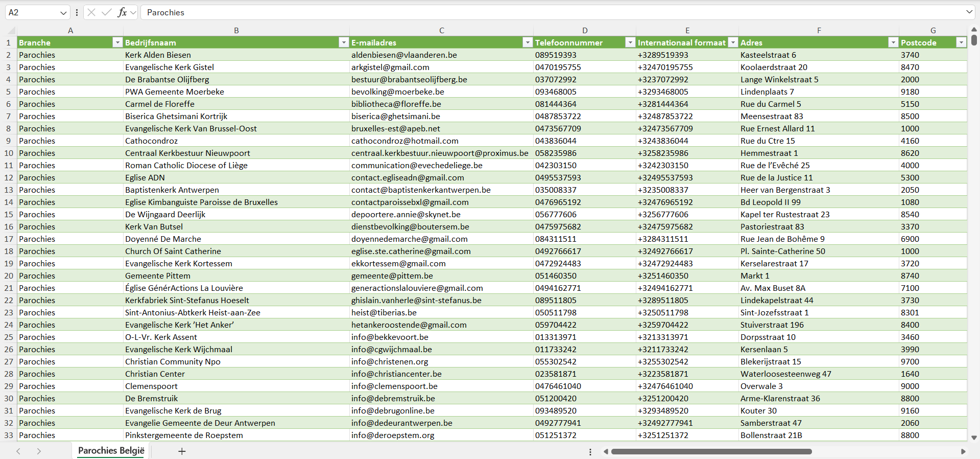Screen dimensions: 980x459
Task: Add a new sheet with plus icon
Action: [182, 451]
